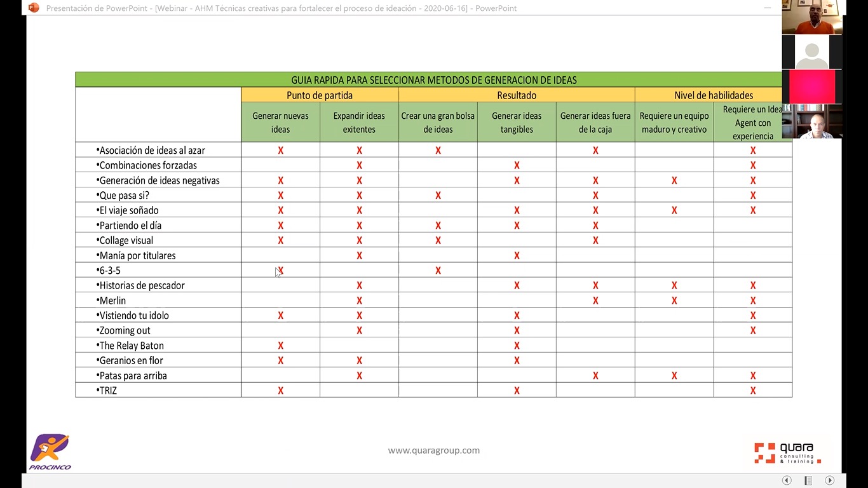Image resolution: width=868 pixels, height=488 pixels.
Task: Click the 'Resultado' header
Action: click(x=517, y=95)
